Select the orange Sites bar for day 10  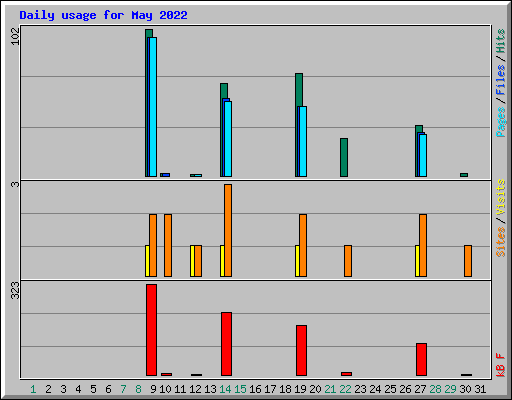pyautogui.click(x=168, y=245)
